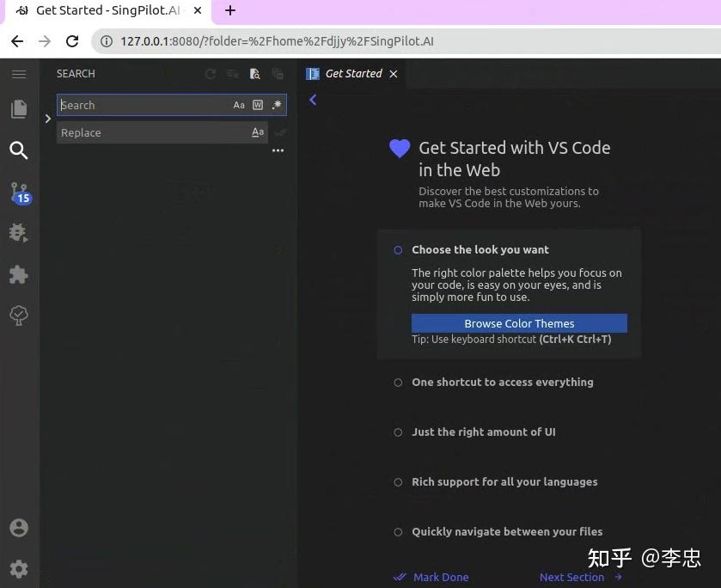The image size is (721, 588).
Task: Open the Toggle Search Details ellipsis
Action: 278,150
